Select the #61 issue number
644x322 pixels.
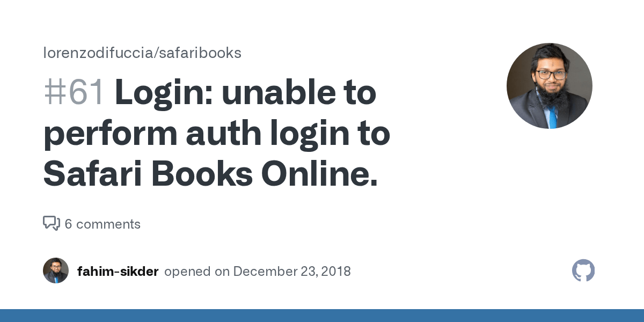tap(74, 93)
